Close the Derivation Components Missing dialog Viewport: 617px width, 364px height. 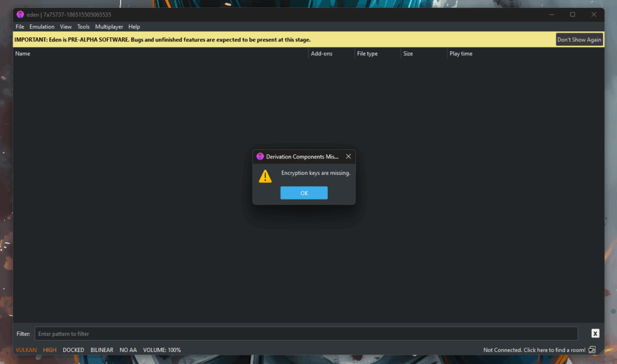pos(348,157)
